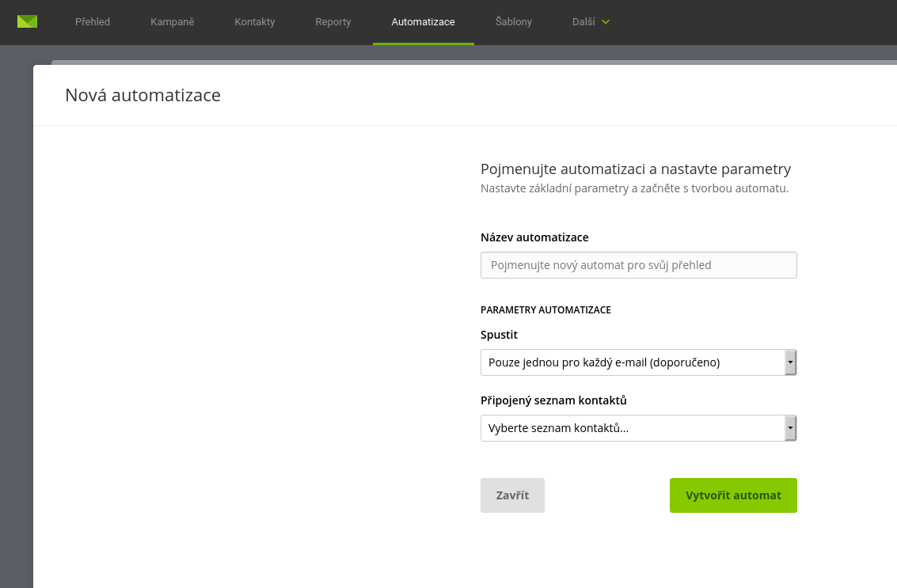Click the green envelope logo icon
This screenshot has width=897, height=588.
tap(27, 21)
